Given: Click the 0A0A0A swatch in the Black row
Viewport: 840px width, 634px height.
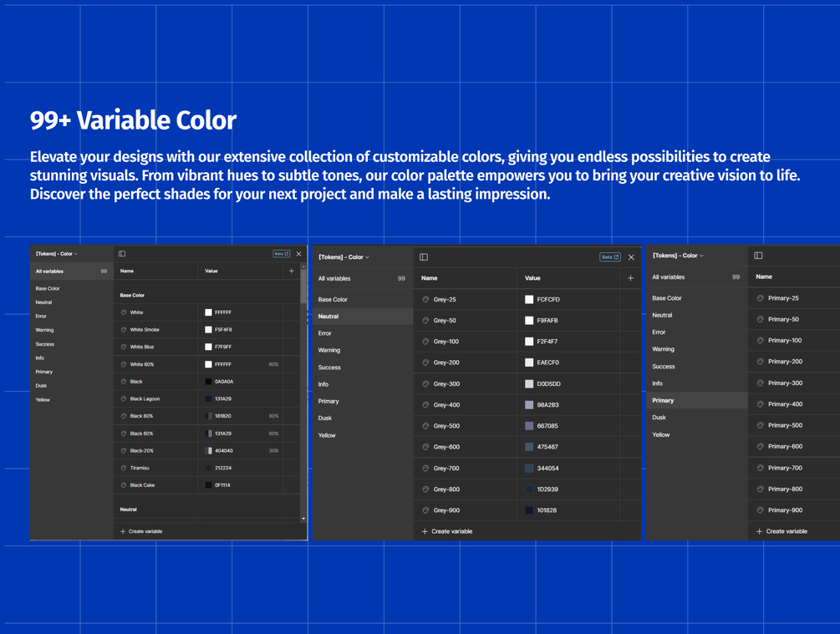Looking at the screenshot, I should coord(208,381).
